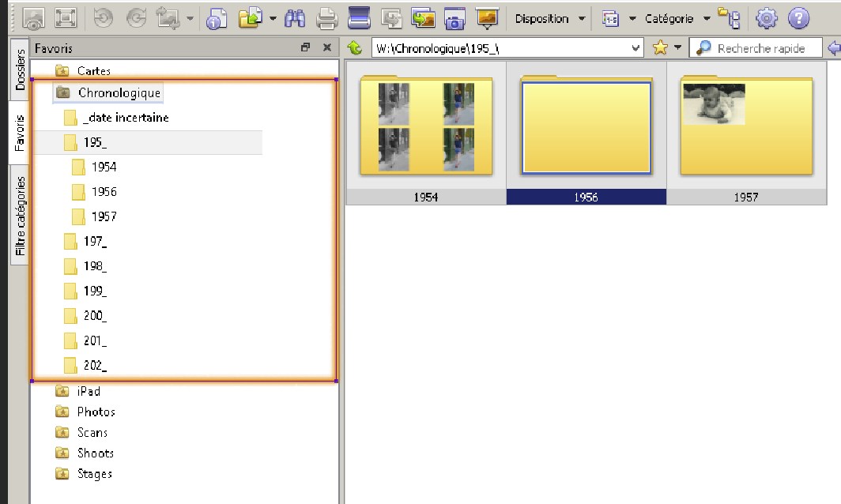This screenshot has width=841, height=504.
Task: Select the empty 1956 folder thumbnail
Action: (586, 126)
